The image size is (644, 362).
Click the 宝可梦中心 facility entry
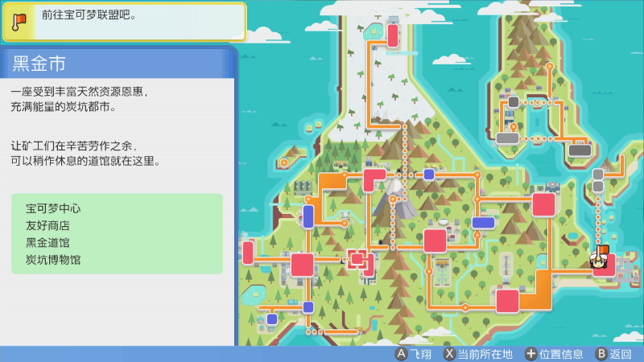[x=53, y=208]
